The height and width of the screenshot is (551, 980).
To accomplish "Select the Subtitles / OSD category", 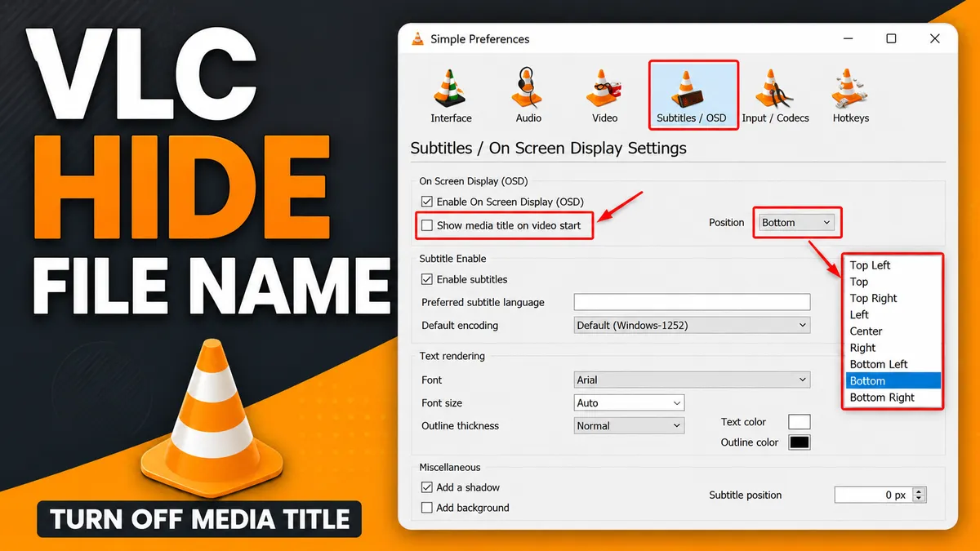I will tap(692, 95).
